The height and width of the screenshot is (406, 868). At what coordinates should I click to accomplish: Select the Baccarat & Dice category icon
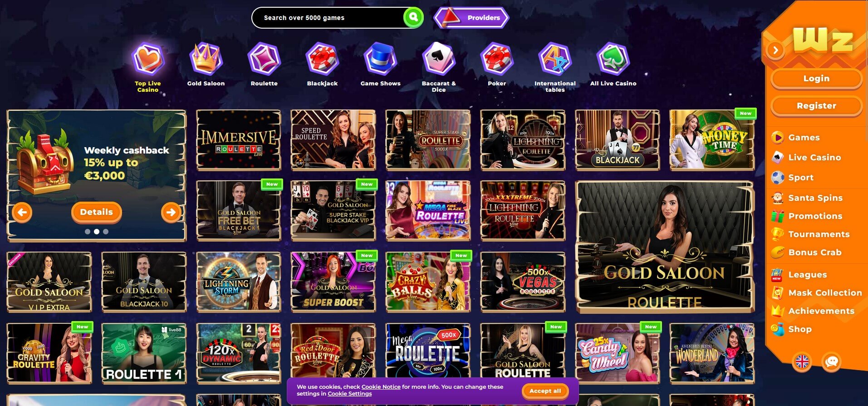tap(438, 59)
